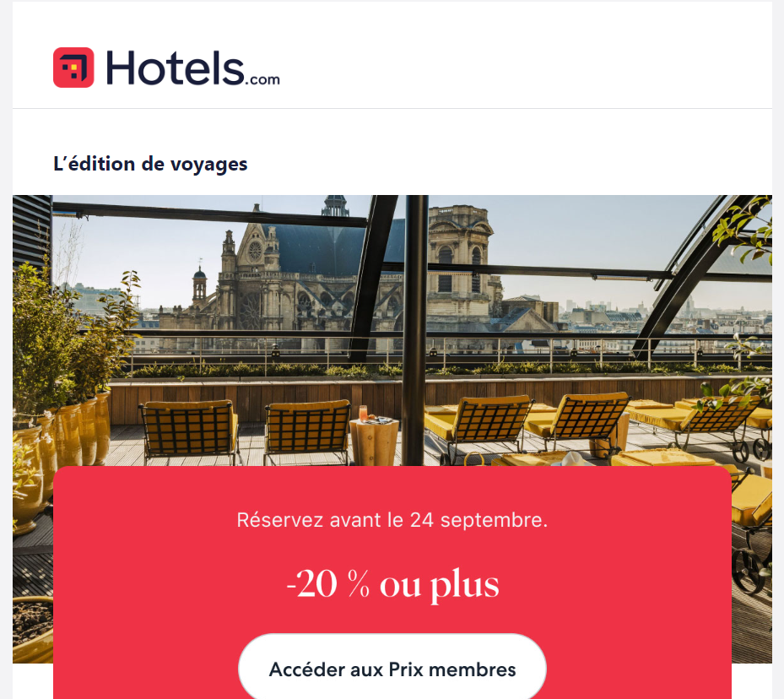Select the "L'édition de voyages" heading
The image size is (784, 699).
[x=150, y=164]
